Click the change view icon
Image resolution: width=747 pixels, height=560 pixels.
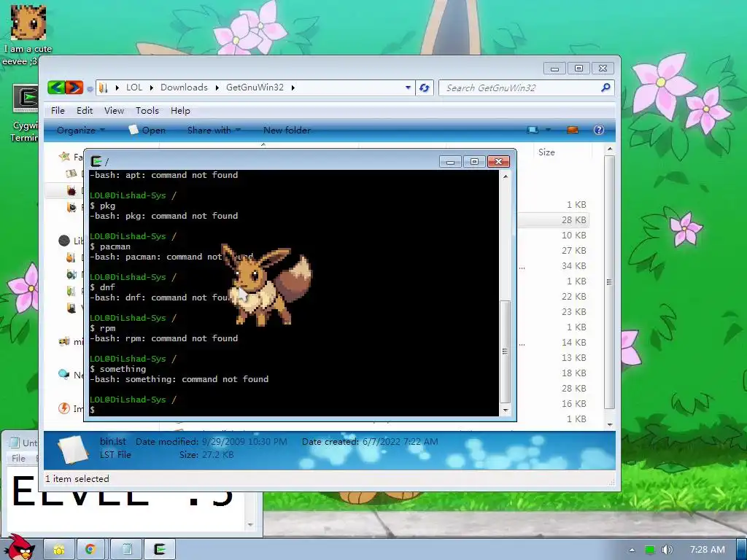tap(533, 130)
